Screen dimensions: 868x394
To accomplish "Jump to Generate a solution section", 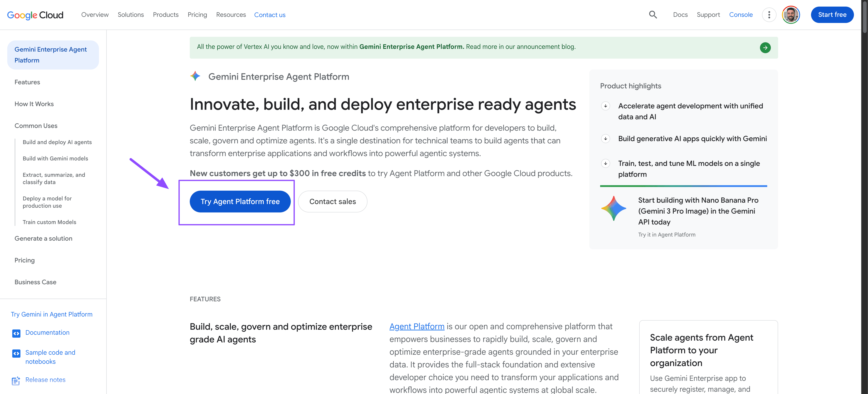I will pos(43,239).
